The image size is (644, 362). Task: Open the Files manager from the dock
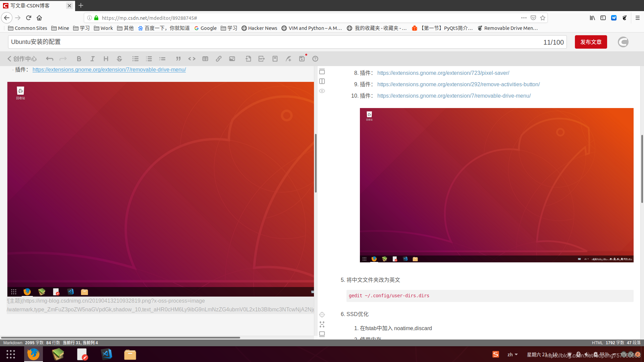click(x=130, y=354)
